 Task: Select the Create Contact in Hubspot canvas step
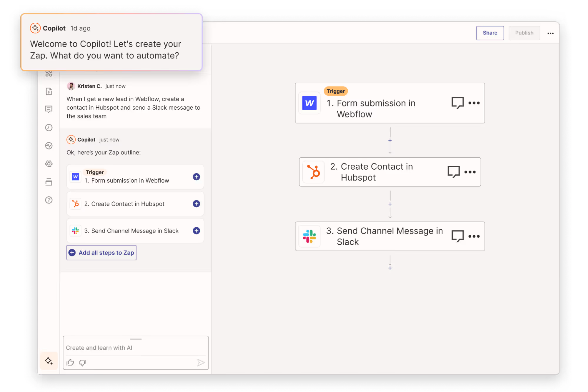pos(390,172)
